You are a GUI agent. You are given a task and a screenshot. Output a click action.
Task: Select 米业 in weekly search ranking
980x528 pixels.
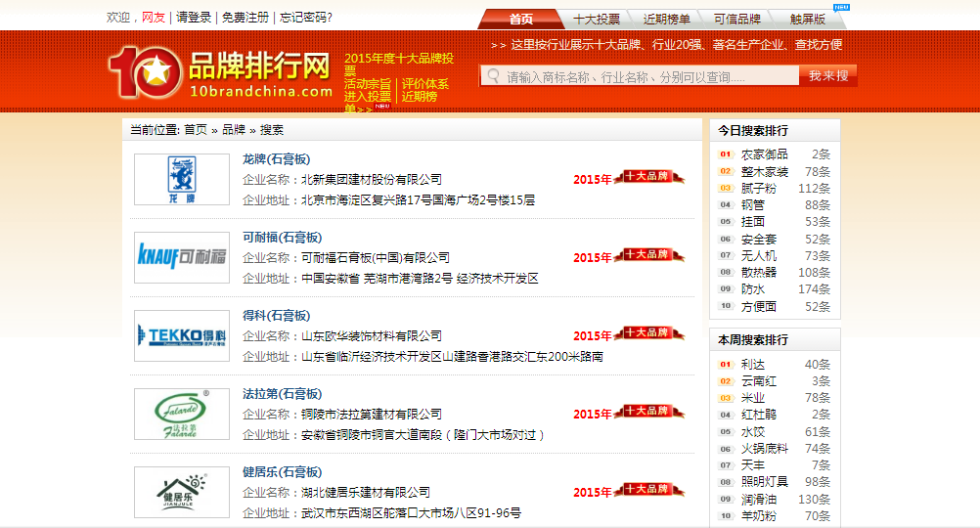(752, 398)
